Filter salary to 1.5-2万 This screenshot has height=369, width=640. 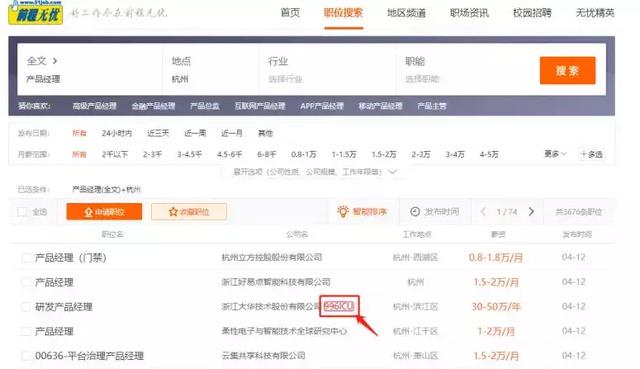click(x=384, y=154)
